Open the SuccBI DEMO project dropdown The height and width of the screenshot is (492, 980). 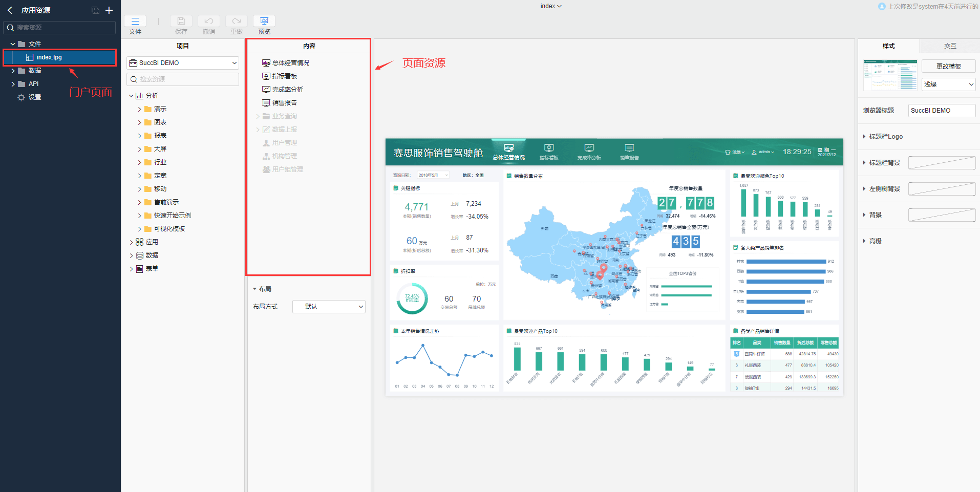tap(183, 63)
